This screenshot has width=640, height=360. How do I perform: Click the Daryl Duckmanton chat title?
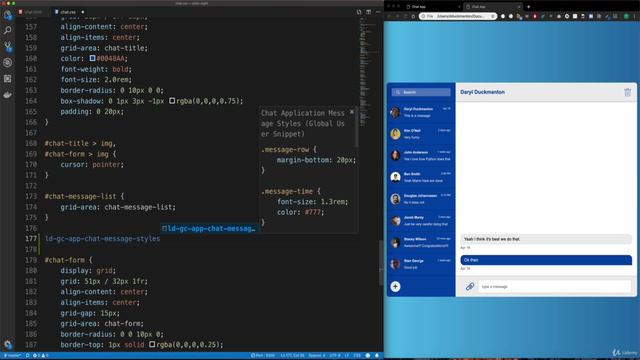pos(482,92)
